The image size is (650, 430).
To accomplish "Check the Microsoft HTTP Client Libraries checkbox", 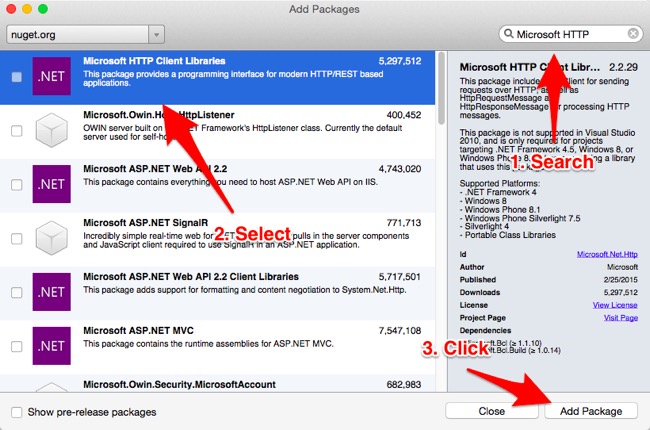I will tap(17, 77).
